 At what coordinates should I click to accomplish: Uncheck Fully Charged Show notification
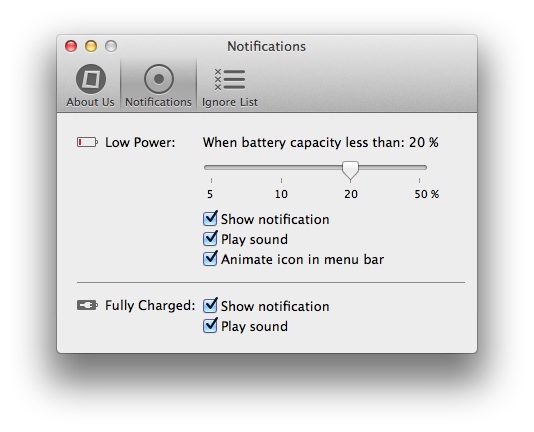pyautogui.click(x=210, y=305)
